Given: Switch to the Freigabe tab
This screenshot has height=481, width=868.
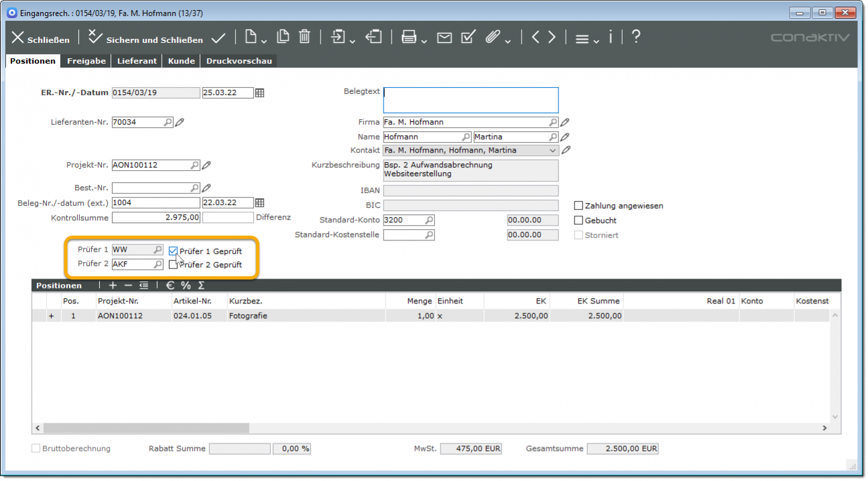Looking at the screenshot, I should [x=86, y=61].
